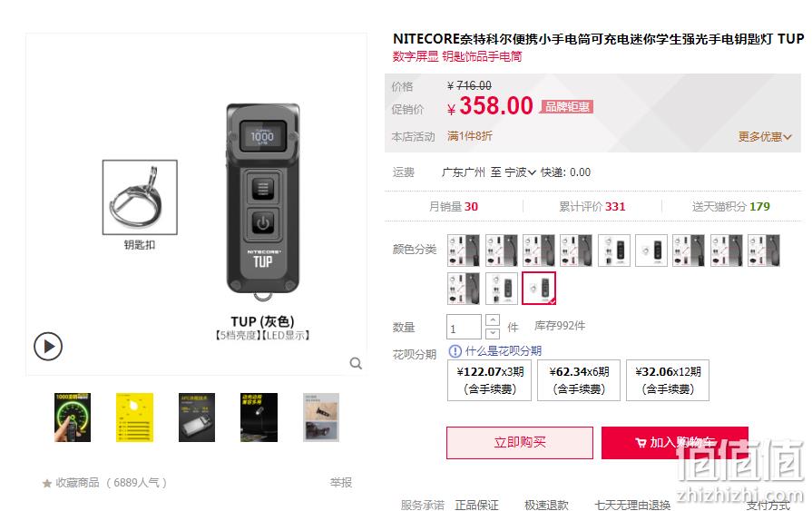Click the 举报 report link

[x=341, y=483]
